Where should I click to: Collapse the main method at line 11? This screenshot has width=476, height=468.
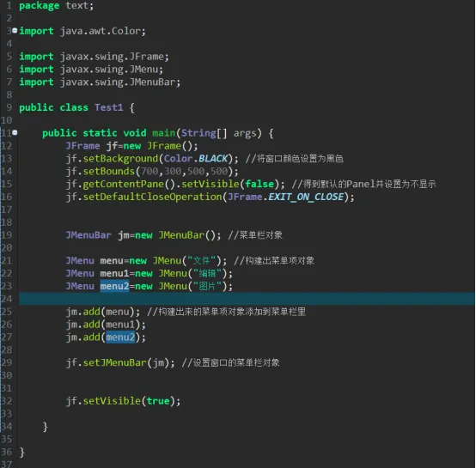tap(15, 132)
